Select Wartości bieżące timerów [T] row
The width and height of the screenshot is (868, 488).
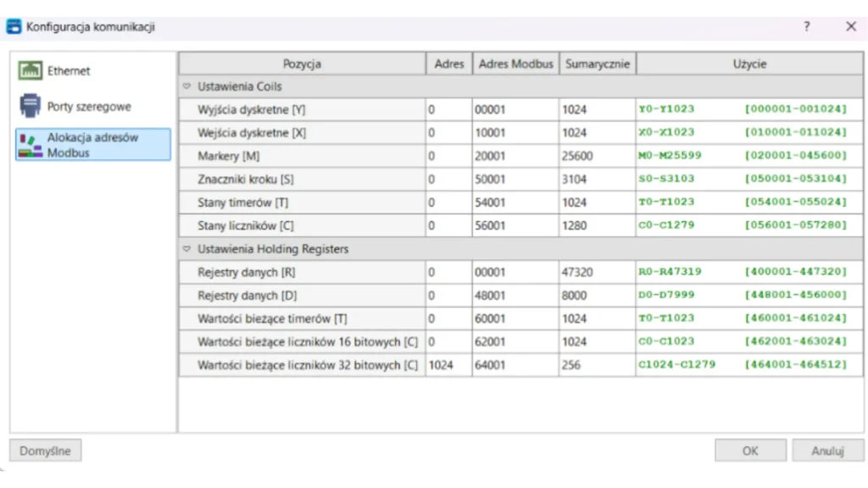coord(521,319)
